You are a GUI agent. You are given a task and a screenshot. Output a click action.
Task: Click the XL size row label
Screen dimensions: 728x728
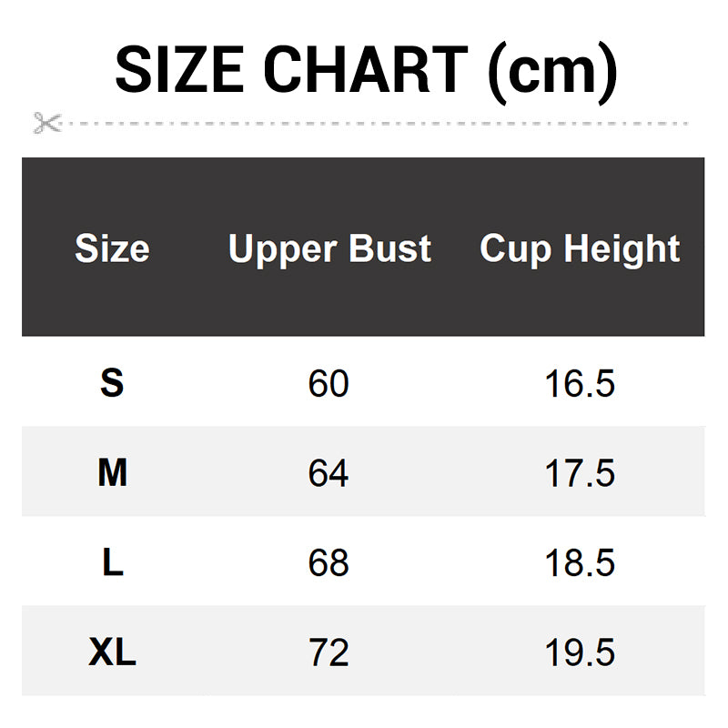(x=112, y=652)
